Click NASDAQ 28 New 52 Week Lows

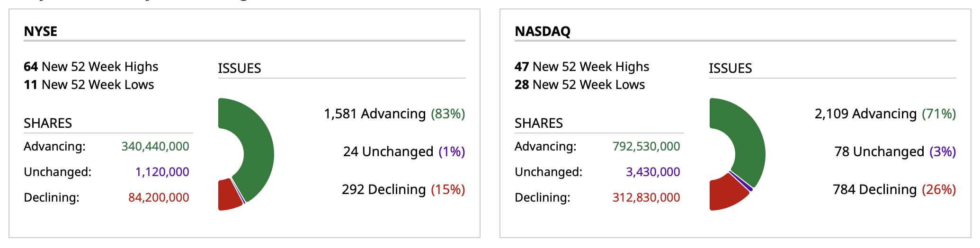580,85
